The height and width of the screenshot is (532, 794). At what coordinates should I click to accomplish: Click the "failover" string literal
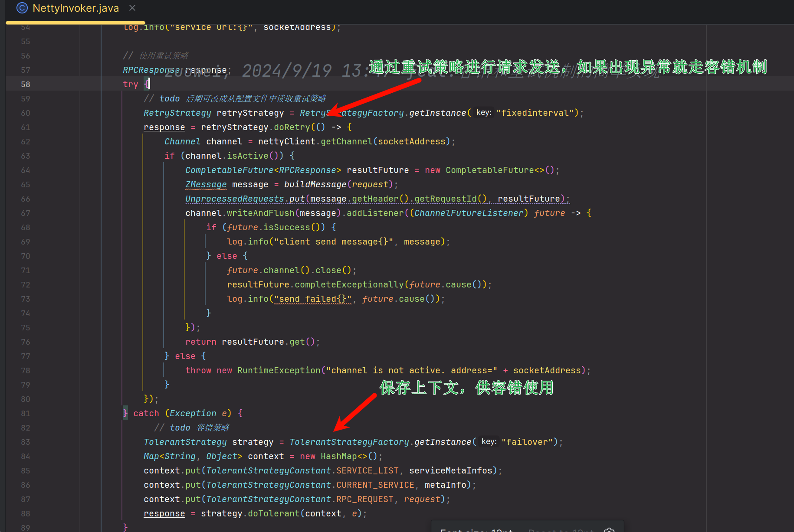click(527, 442)
